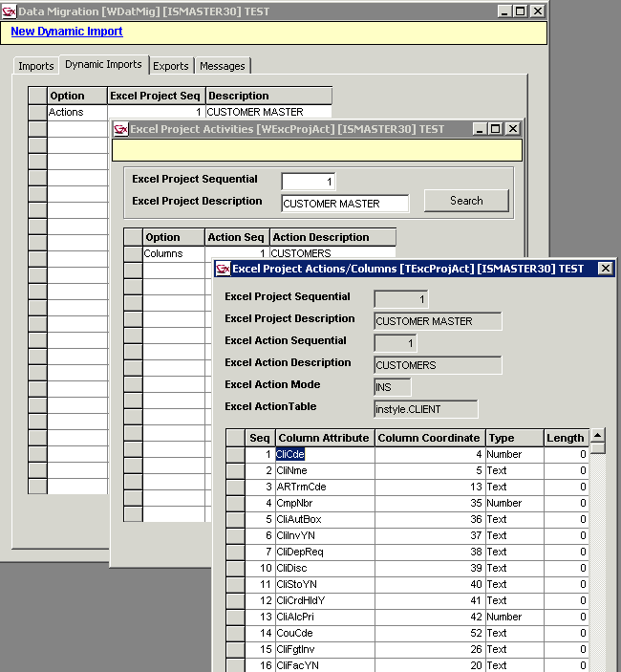
Task: Select the CliAlcPri column attribute cell
Action: pos(325,618)
